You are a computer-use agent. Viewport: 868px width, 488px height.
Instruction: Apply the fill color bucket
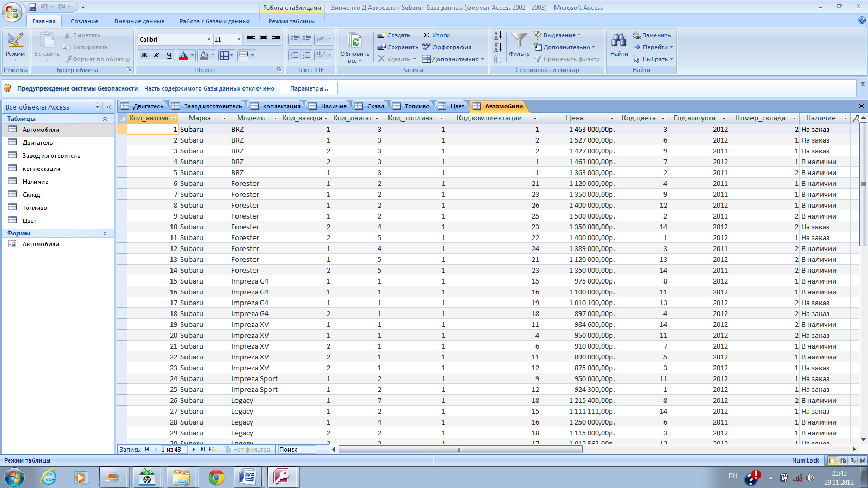[203, 55]
